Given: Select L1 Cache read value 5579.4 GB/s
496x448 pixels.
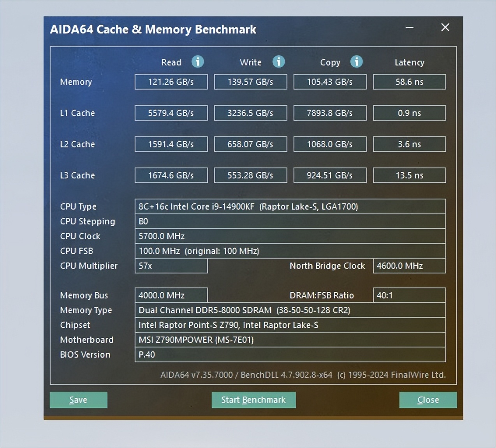Looking at the screenshot, I should [171, 113].
